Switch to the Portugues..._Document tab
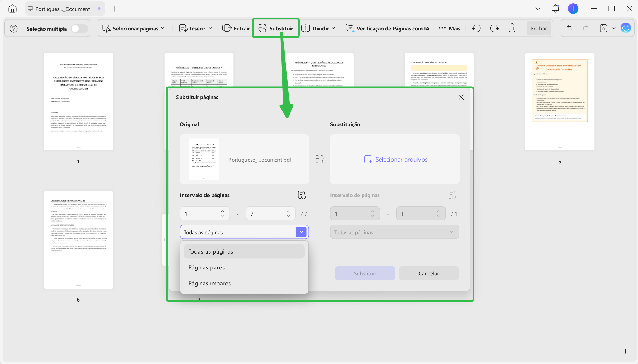The width and height of the screenshot is (638, 364). 66,9
